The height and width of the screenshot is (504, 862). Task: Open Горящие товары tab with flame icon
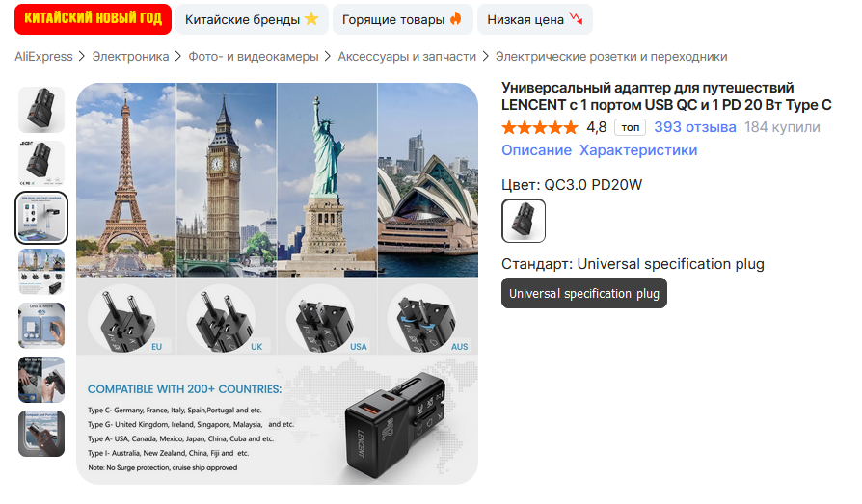[x=402, y=19]
